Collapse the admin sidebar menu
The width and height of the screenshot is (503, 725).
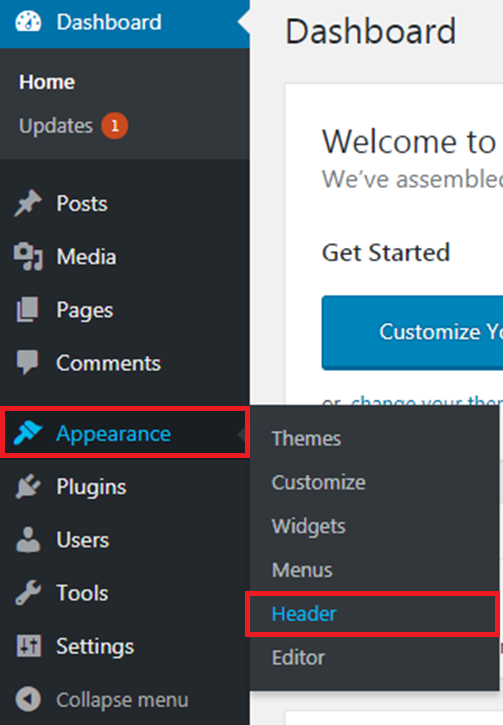coord(102,699)
